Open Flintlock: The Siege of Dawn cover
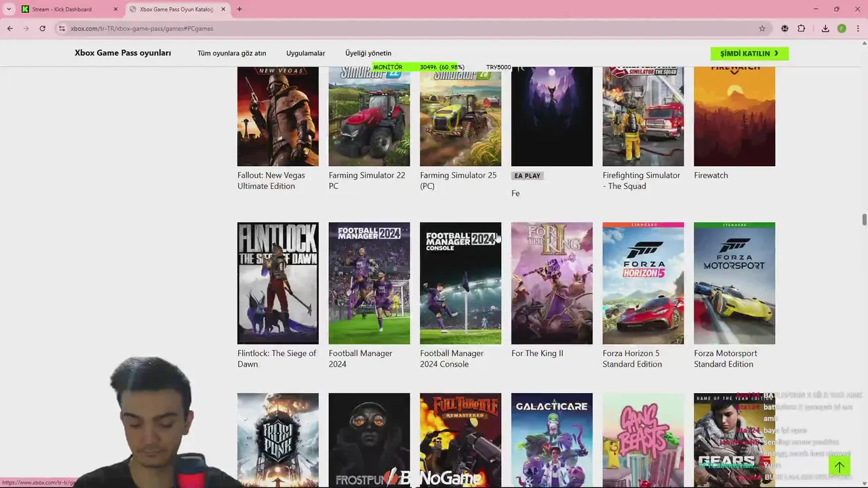868x488 pixels. click(x=278, y=283)
